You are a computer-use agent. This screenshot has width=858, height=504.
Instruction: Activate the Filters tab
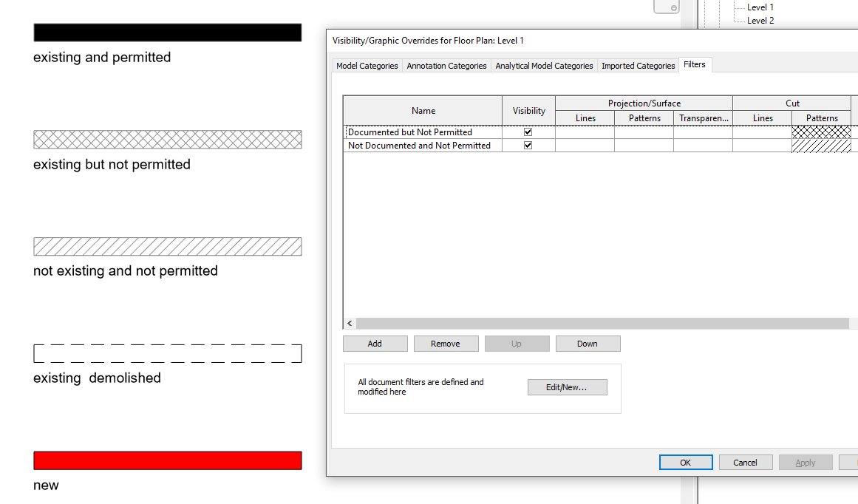pos(695,64)
